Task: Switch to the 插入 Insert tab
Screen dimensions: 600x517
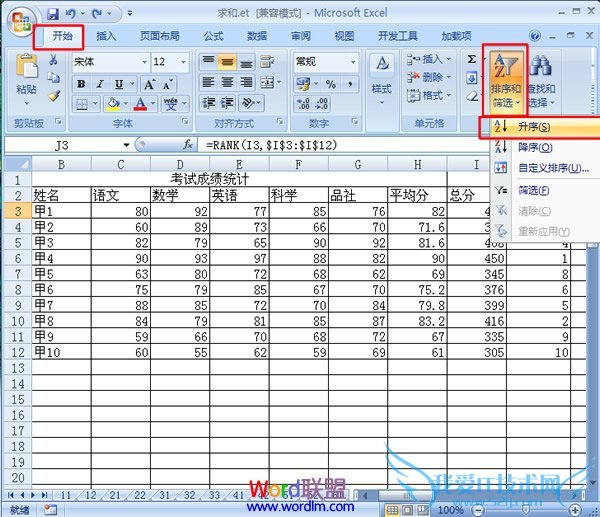Action: tap(106, 36)
